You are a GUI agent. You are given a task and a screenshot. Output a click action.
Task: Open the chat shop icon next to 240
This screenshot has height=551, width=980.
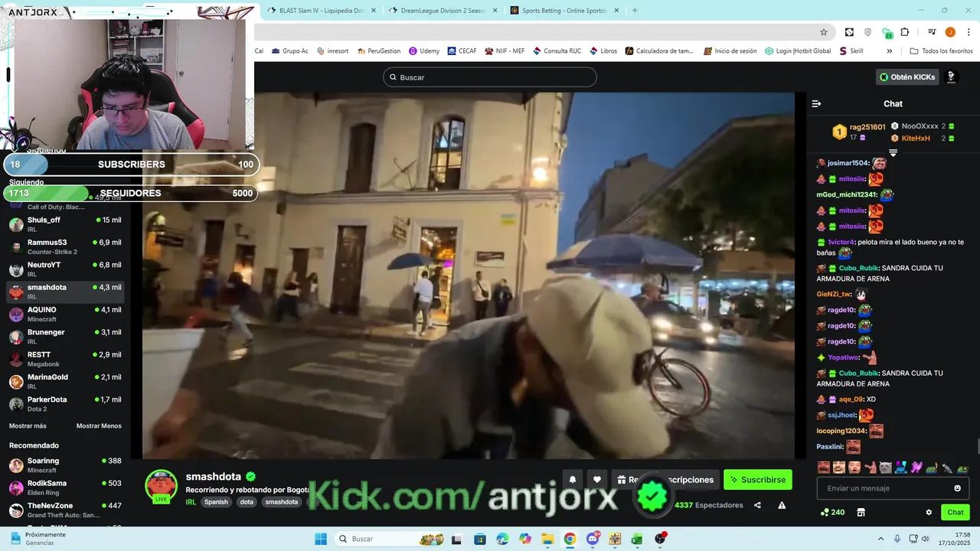[861, 513]
